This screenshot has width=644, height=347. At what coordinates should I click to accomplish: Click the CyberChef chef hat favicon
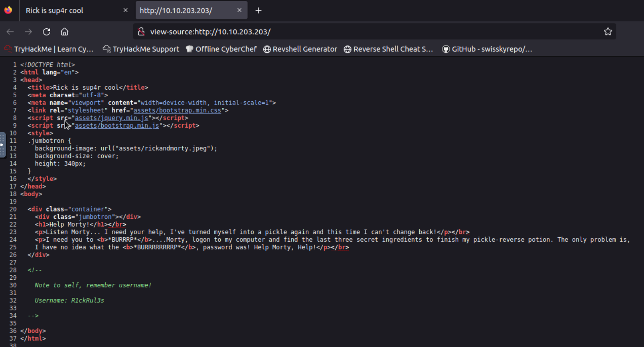tap(189, 49)
